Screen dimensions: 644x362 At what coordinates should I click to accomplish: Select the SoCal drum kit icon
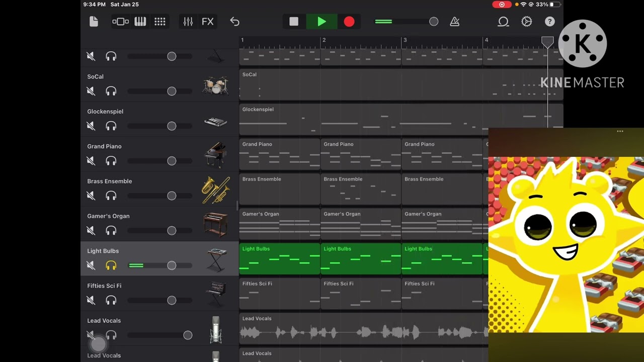215,85
